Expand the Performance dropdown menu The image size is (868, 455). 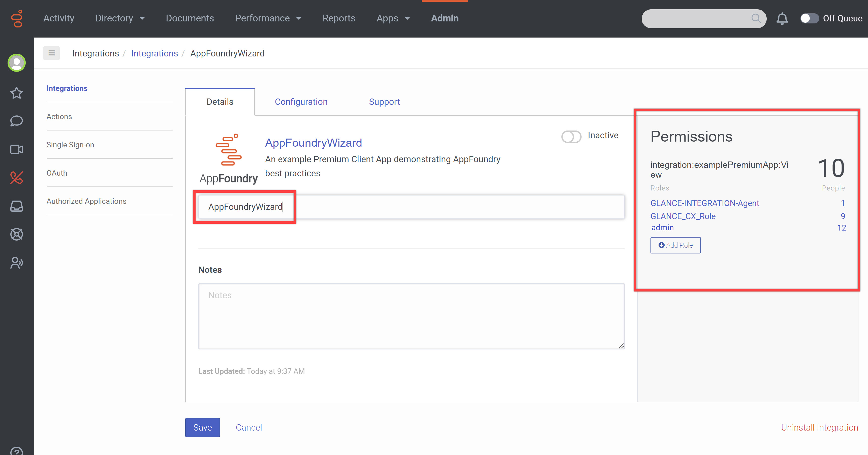(268, 18)
